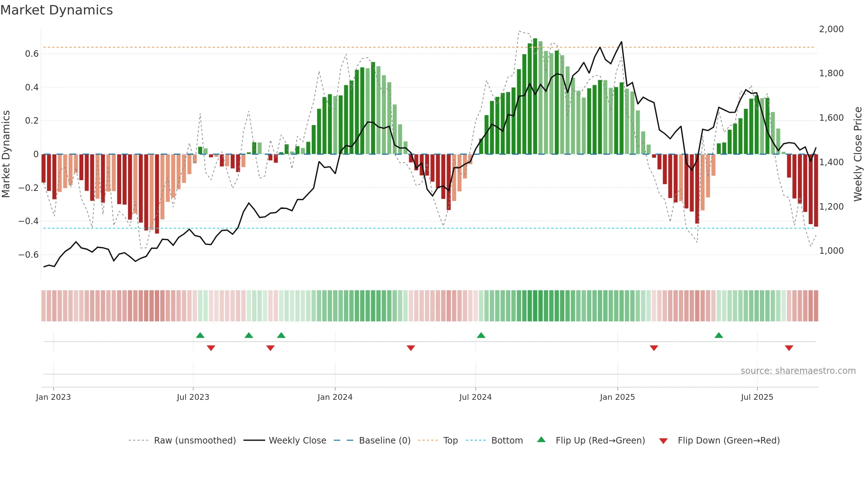The height and width of the screenshot is (488, 868).
Task: Select the Flip Down marker around April 2024
Action: click(x=411, y=348)
